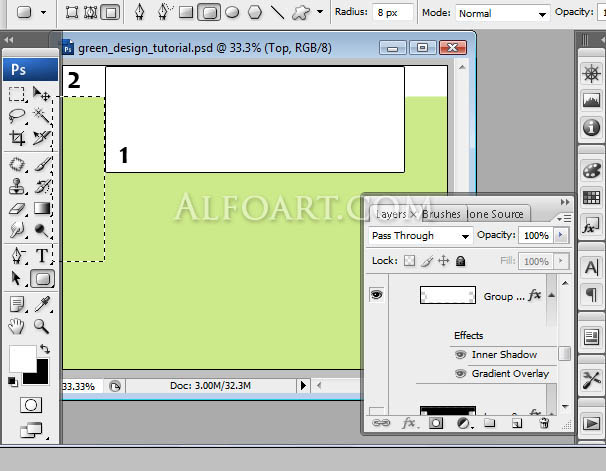Viewport: 606px width, 471px height.
Task: Open the Pass Through blend mode dropdown
Action: (420, 235)
